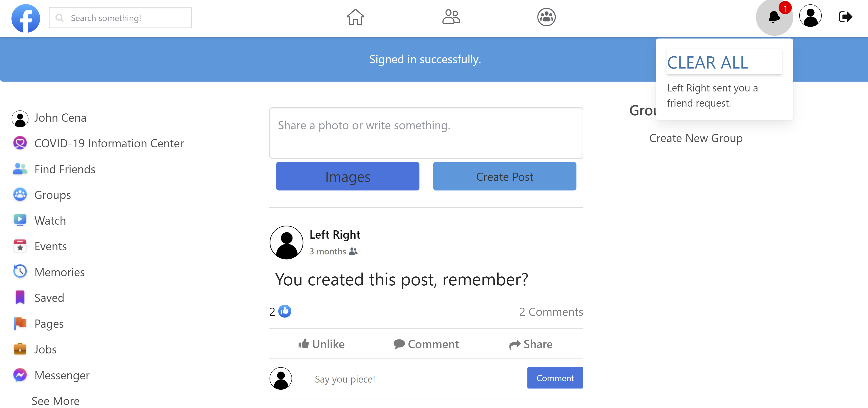This screenshot has height=408, width=868.
Task: Open the friends icon in top navigation
Action: [x=451, y=17]
